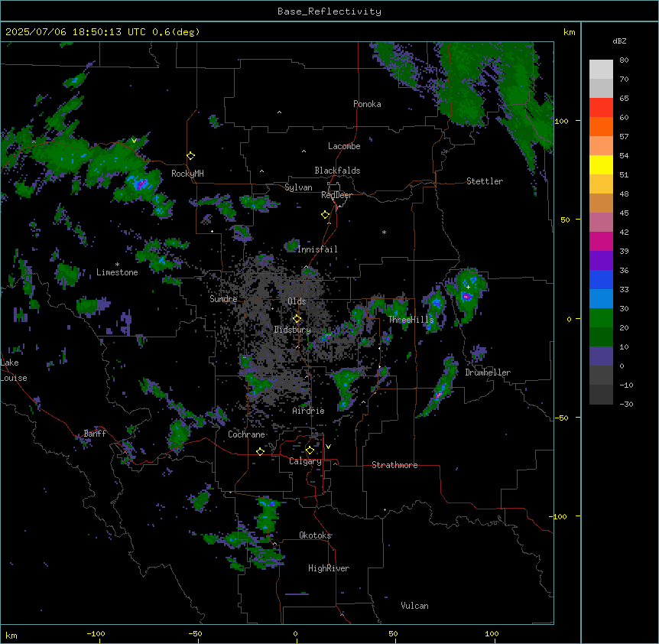Click the Stettler town label
Viewport: 659px width, 644px height.
[485, 181]
